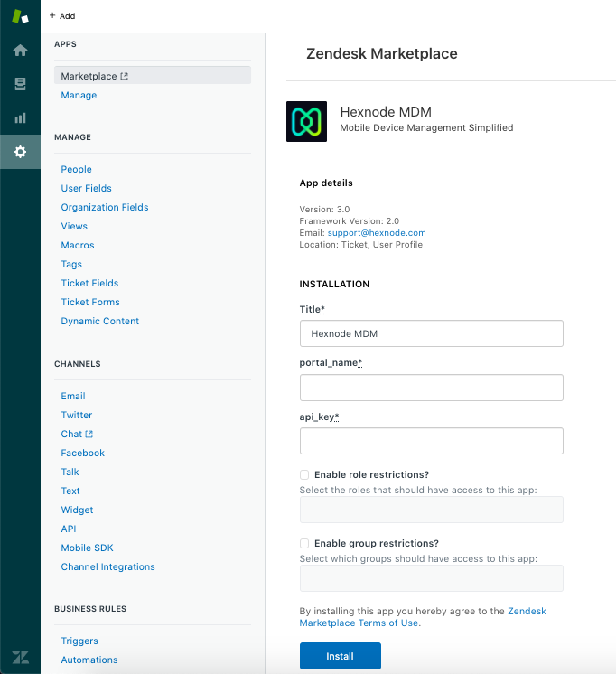This screenshot has width=616, height=674.
Task: Open Email channel settings
Action: (x=73, y=396)
